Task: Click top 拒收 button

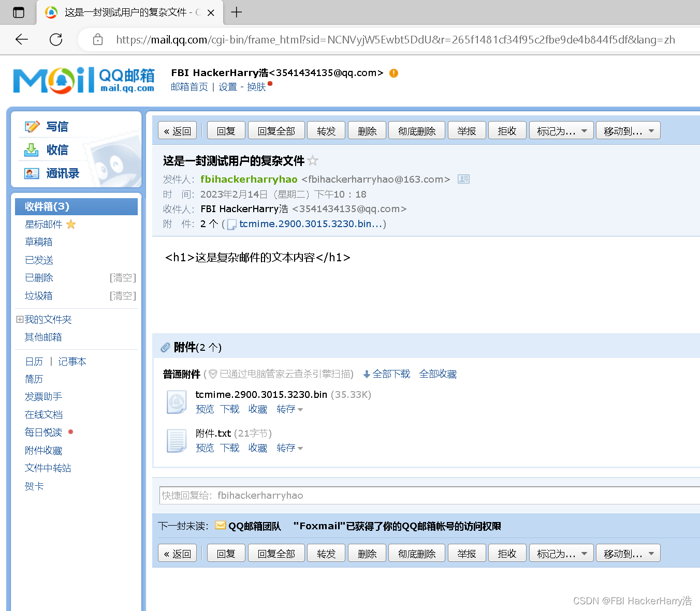Action: click(507, 130)
